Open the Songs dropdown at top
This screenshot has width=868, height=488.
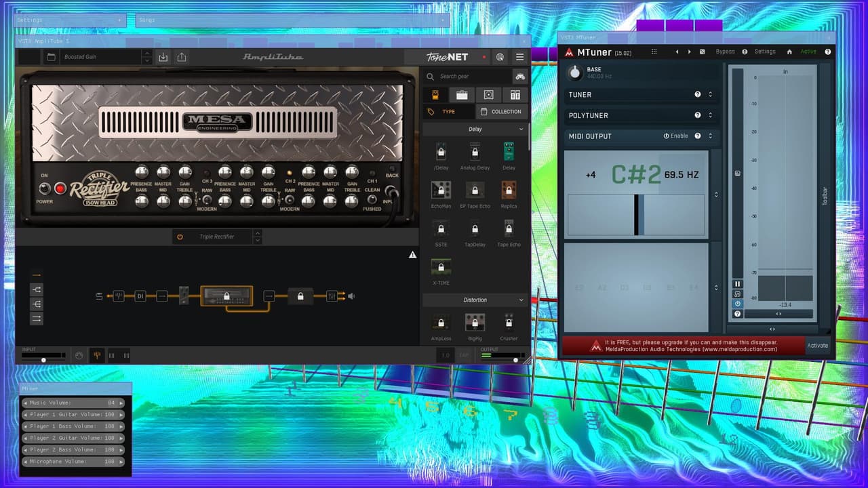pos(293,20)
